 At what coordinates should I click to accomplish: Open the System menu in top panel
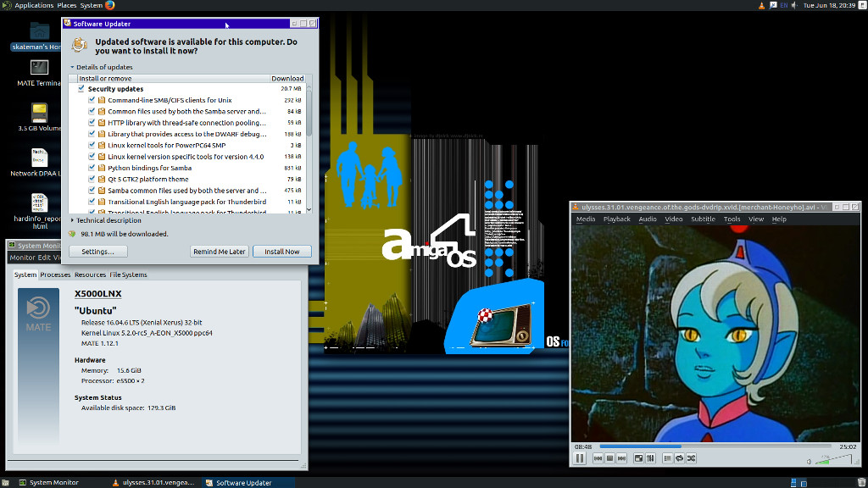click(92, 5)
